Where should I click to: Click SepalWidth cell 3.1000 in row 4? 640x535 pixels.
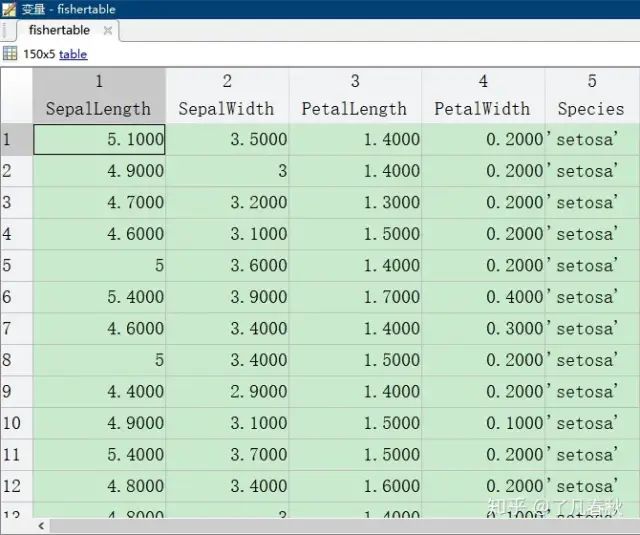click(x=227, y=234)
